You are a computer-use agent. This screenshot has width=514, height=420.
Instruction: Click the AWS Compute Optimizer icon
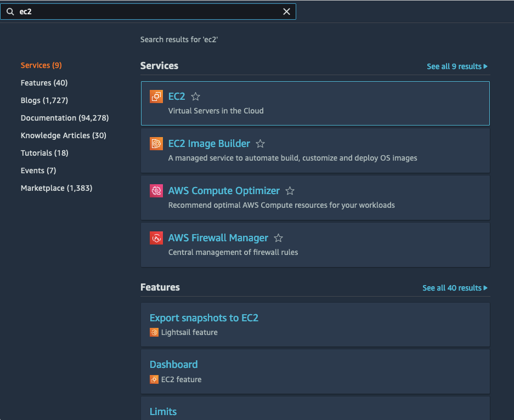tap(156, 191)
